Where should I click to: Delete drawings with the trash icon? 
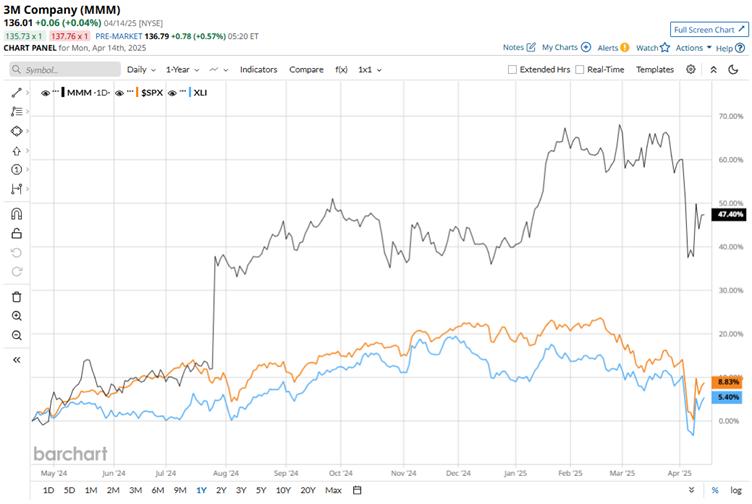tap(16, 297)
